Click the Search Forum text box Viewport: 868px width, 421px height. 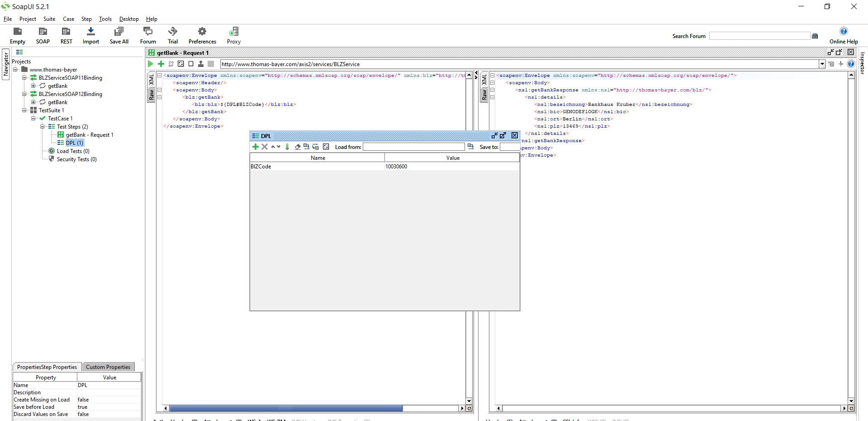pos(760,36)
